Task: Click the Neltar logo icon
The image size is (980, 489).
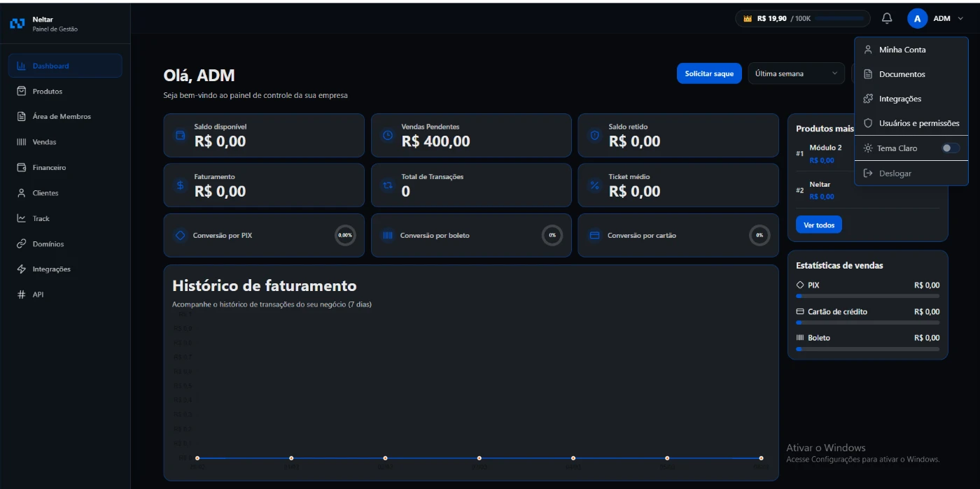Action: (x=17, y=24)
